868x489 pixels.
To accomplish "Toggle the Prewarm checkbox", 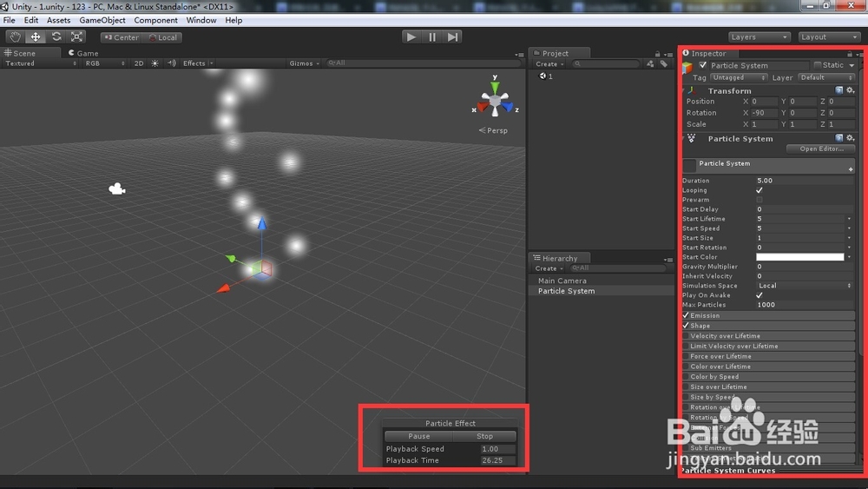I will [759, 200].
